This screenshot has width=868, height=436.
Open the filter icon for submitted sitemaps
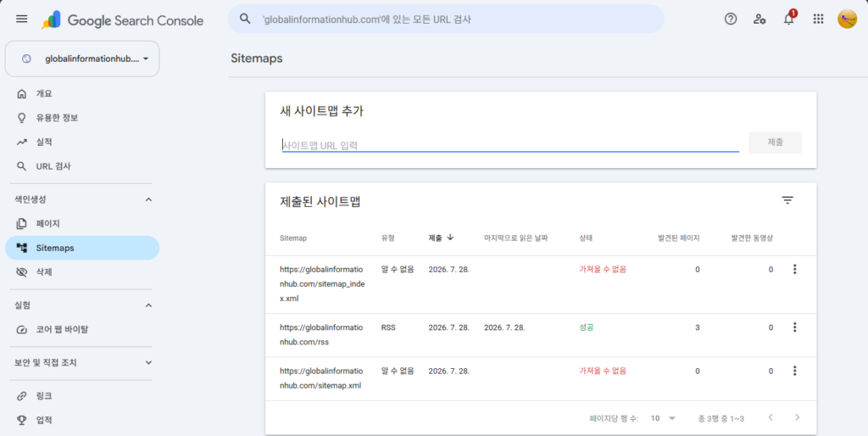tap(787, 200)
